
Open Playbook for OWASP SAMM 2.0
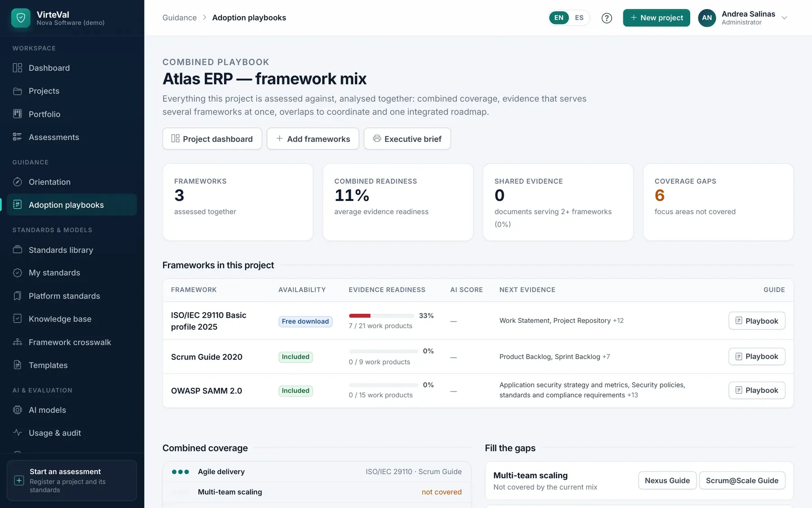pyautogui.click(x=757, y=390)
